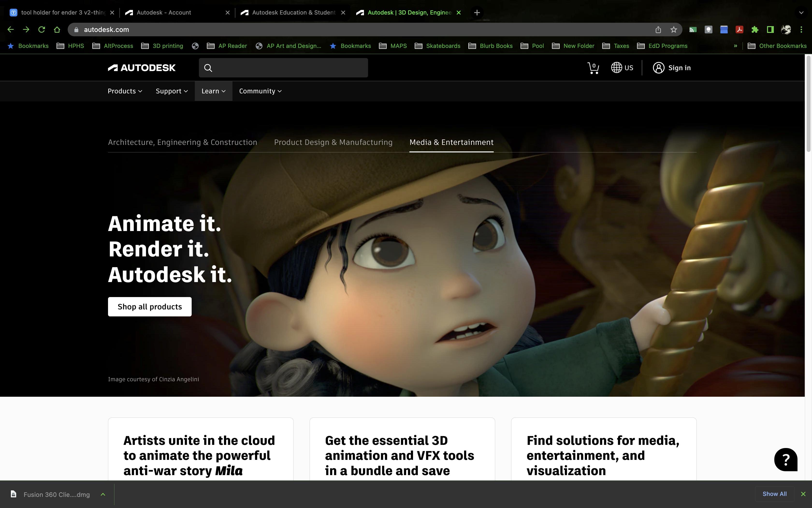Expand the Support menu
The height and width of the screenshot is (508, 812).
[x=171, y=91]
